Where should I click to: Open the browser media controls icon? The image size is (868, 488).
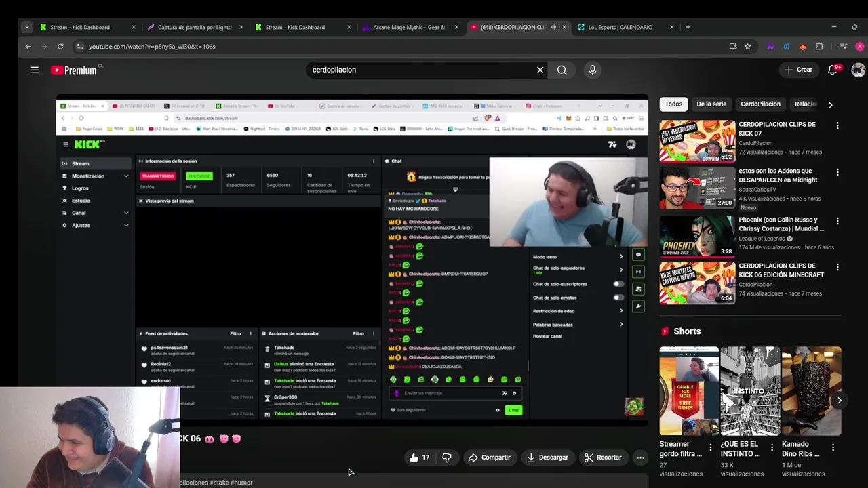pos(843,47)
